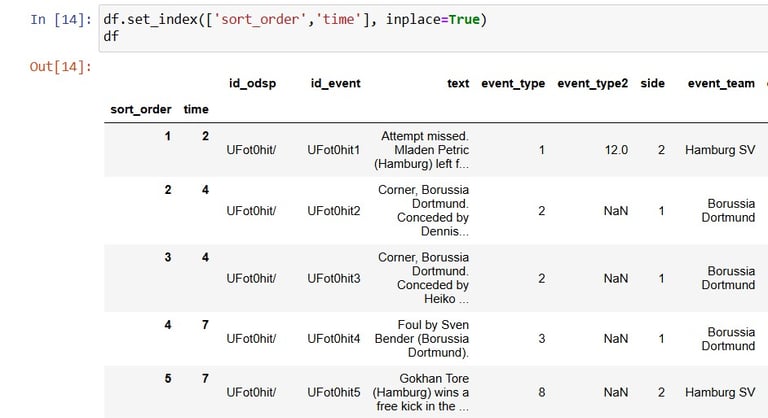Click the 12.0 event_type2 value
This screenshot has width=768, height=418.
point(616,150)
